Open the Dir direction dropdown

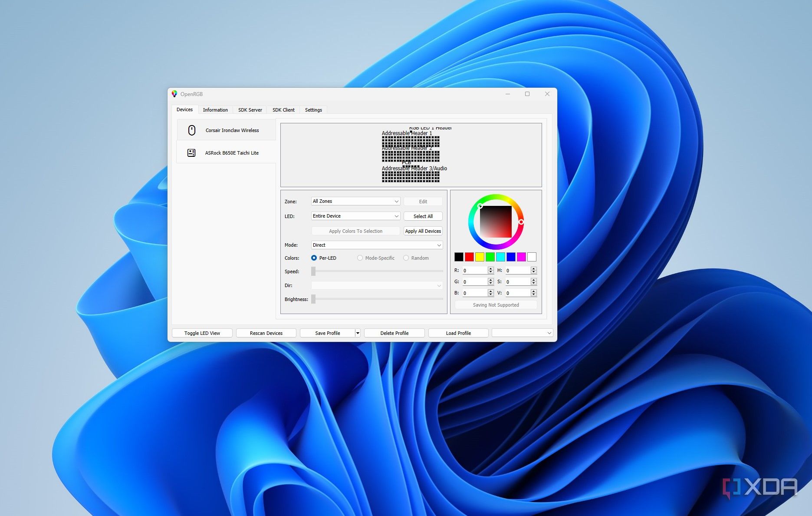[x=377, y=285]
